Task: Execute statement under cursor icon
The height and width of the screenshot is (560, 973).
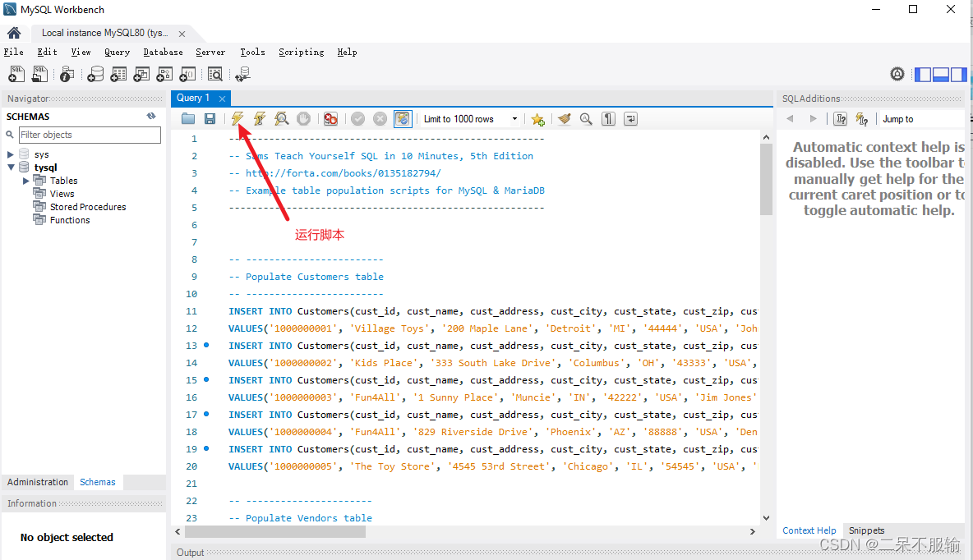Action: tap(260, 118)
